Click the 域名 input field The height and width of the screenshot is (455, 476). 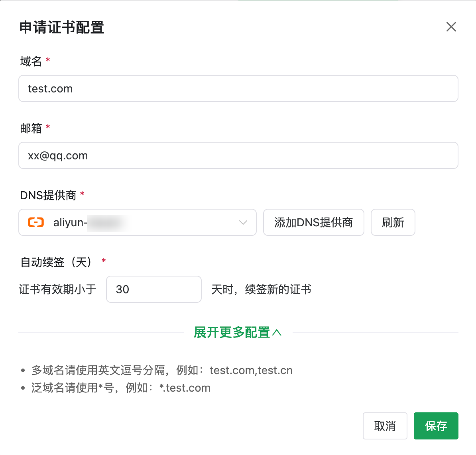click(238, 88)
